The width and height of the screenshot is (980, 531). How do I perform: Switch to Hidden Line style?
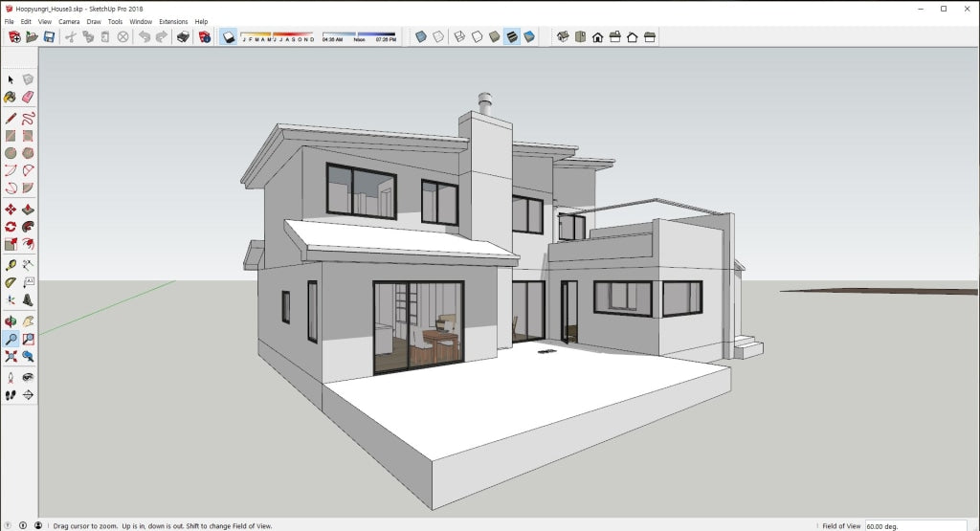point(477,37)
